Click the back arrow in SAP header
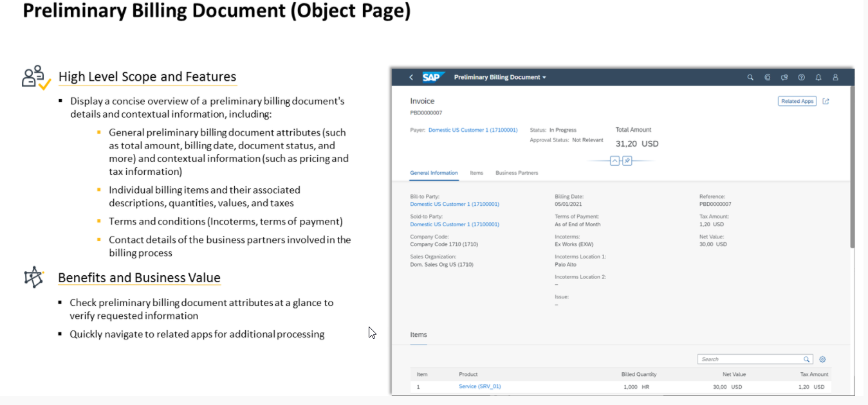The width and height of the screenshot is (868, 405). coord(411,77)
